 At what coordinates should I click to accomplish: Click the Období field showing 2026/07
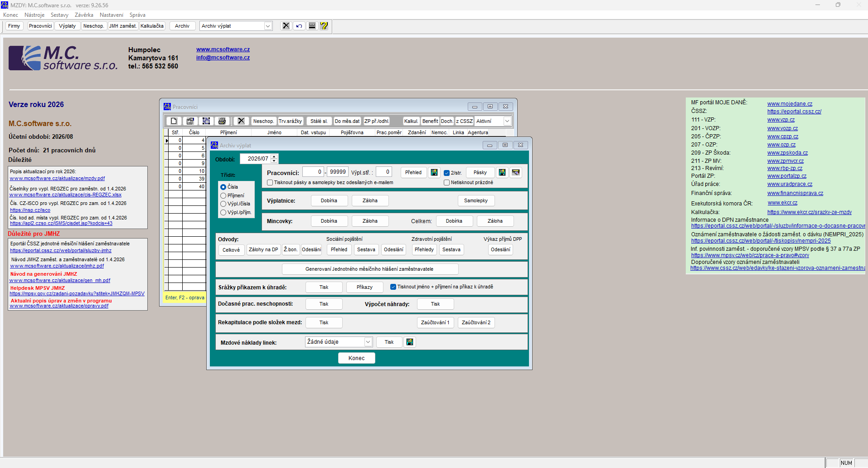click(x=256, y=159)
